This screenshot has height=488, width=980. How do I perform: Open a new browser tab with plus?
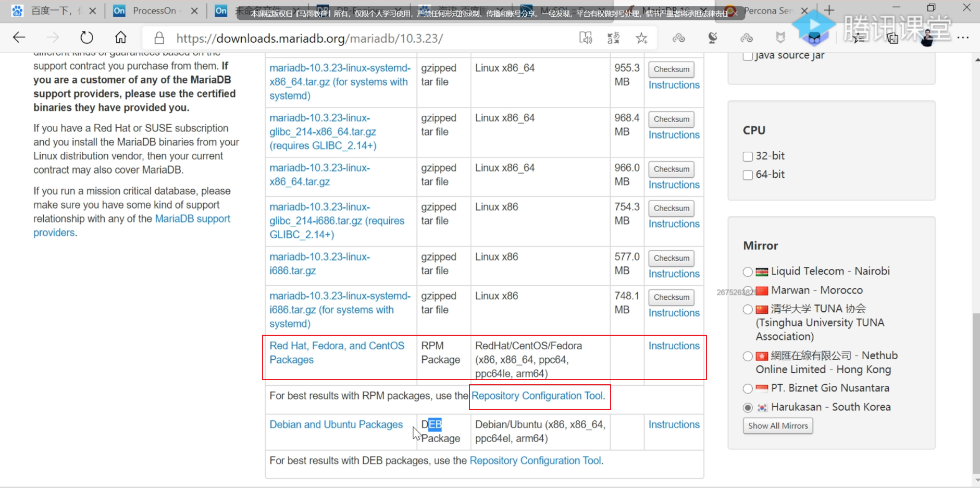pos(829,10)
